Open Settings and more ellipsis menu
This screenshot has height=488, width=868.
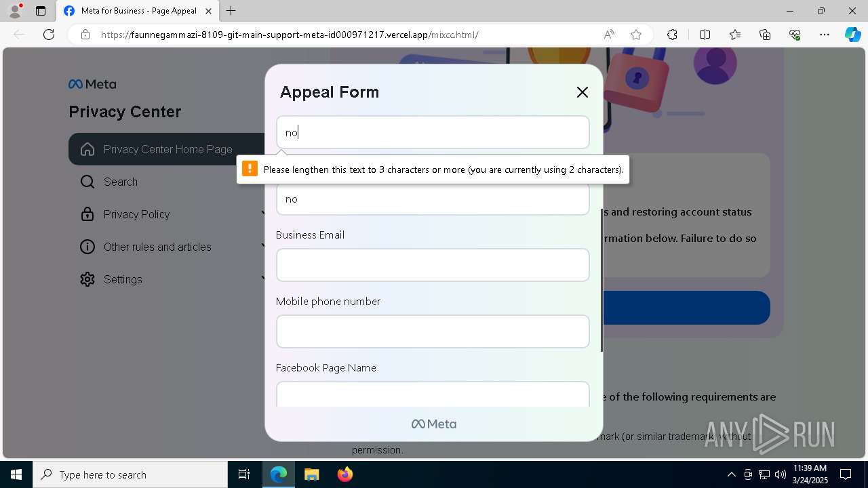(x=825, y=35)
